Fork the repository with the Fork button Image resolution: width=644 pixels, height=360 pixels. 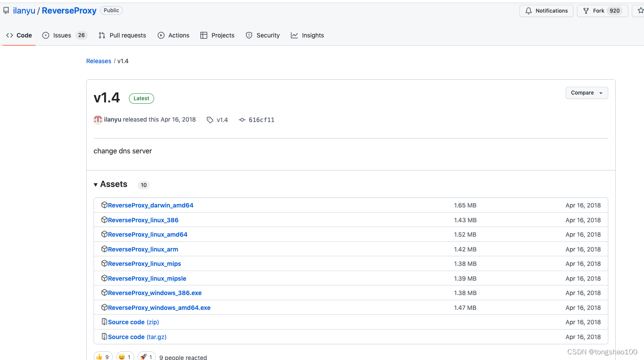click(x=602, y=11)
